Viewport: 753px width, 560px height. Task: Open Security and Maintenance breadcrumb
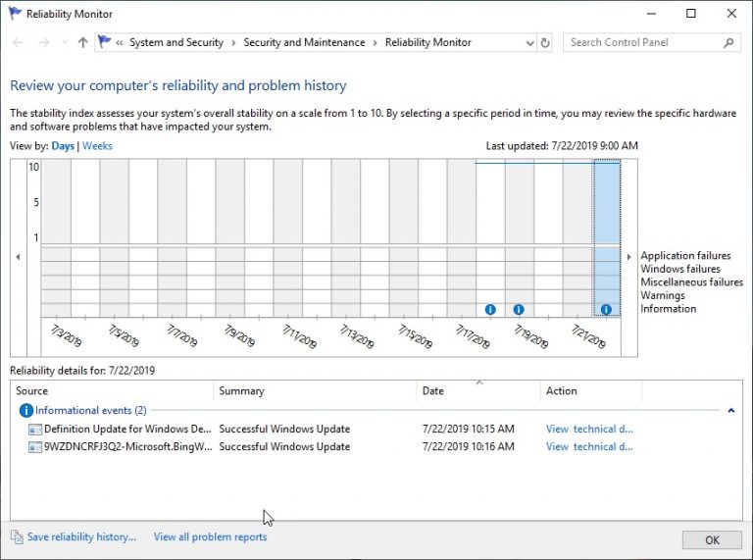[x=304, y=42]
